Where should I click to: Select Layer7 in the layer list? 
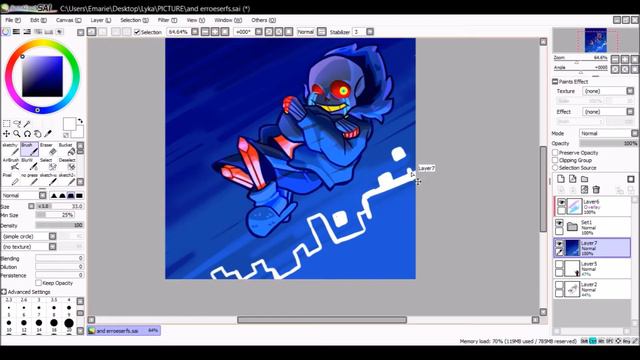tap(592, 248)
